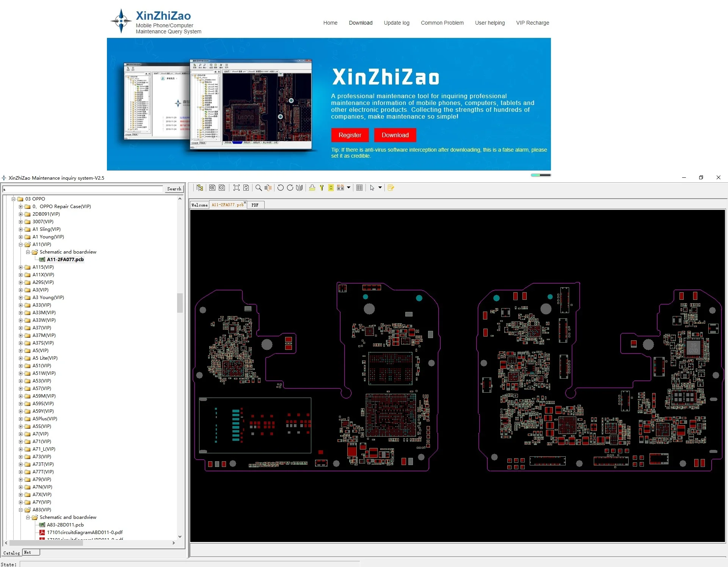Collapse A11 Schematic and boardview folder
Screen dimensions: 728x567
click(28, 252)
